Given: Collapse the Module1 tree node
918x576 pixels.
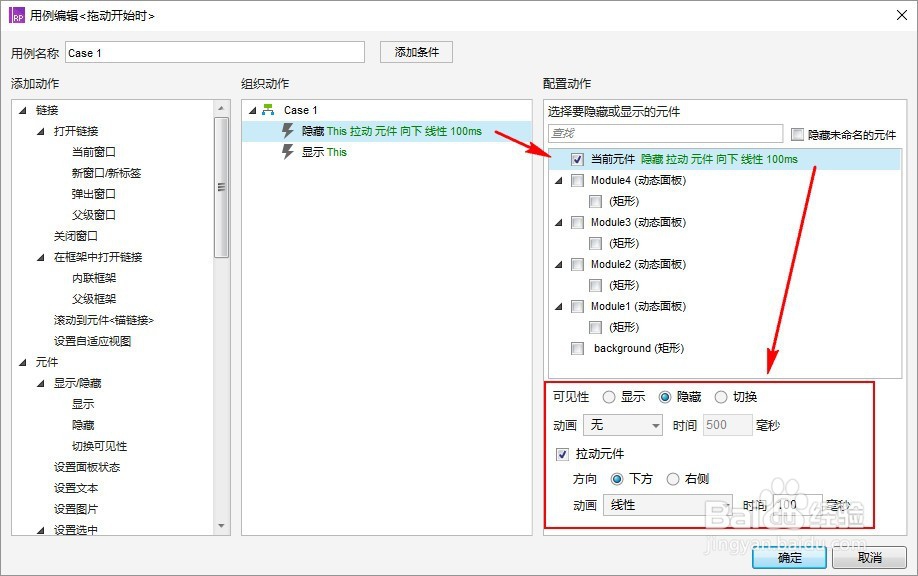Looking at the screenshot, I should (x=559, y=306).
